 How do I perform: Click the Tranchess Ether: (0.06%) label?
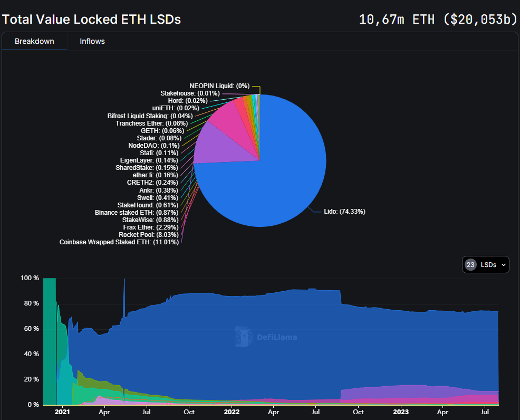point(152,123)
